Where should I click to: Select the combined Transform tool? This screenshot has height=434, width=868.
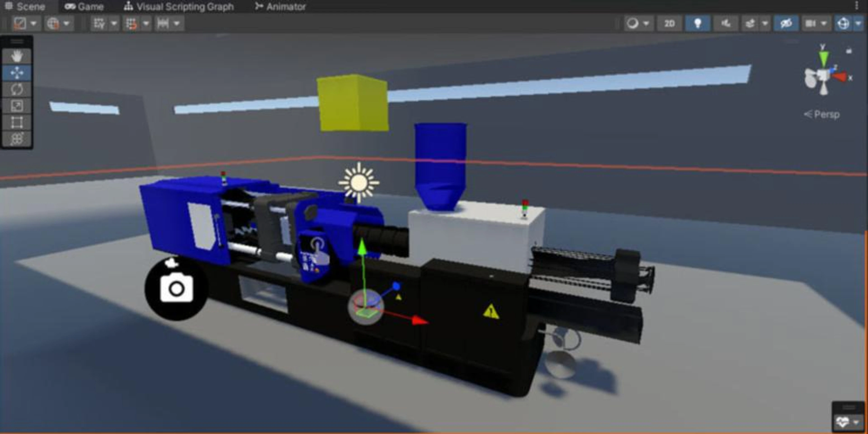(17, 139)
